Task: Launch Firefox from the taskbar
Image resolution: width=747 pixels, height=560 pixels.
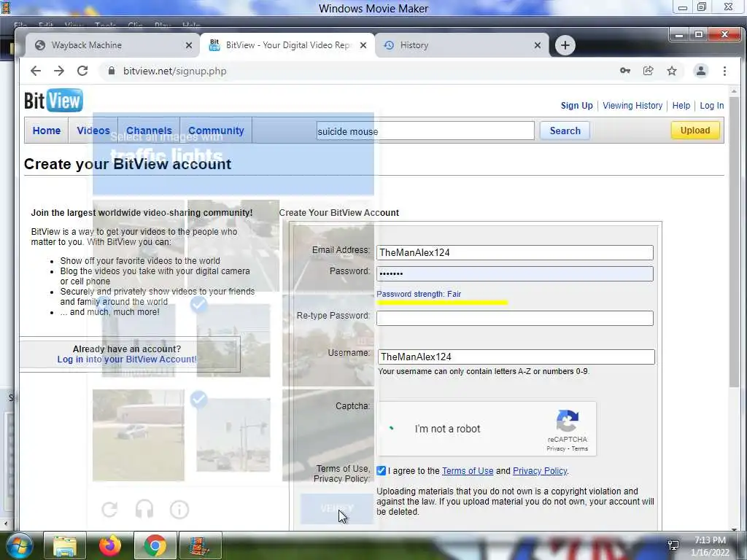Action: pyautogui.click(x=110, y=545)
